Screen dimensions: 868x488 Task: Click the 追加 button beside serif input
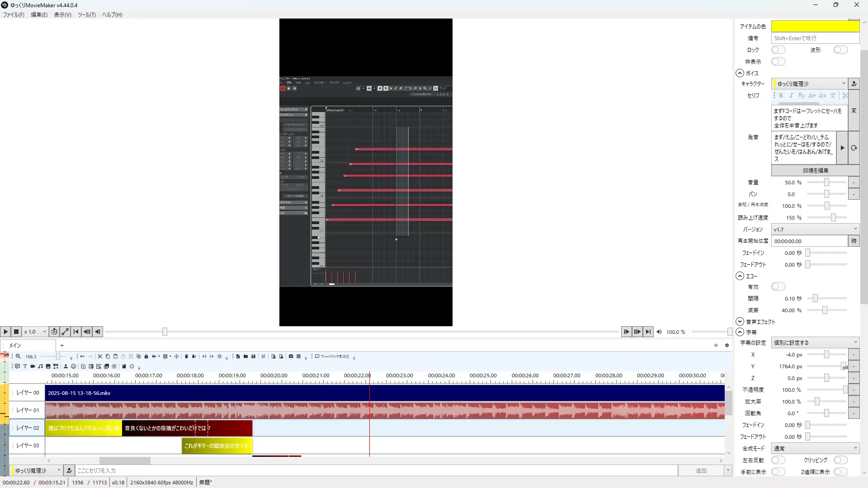coord(701,470)
